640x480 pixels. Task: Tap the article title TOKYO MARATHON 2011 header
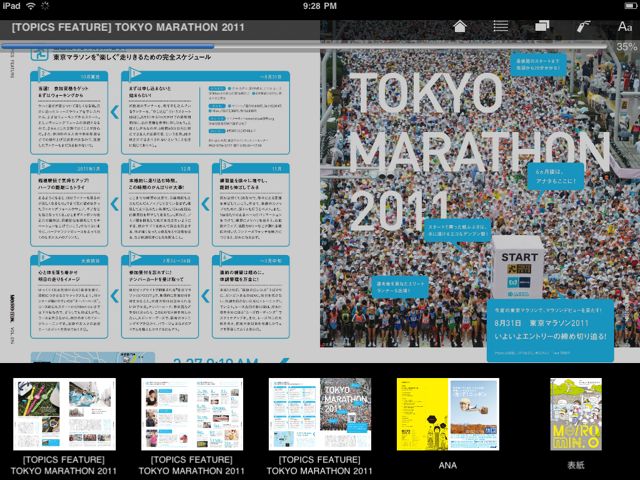128,27
